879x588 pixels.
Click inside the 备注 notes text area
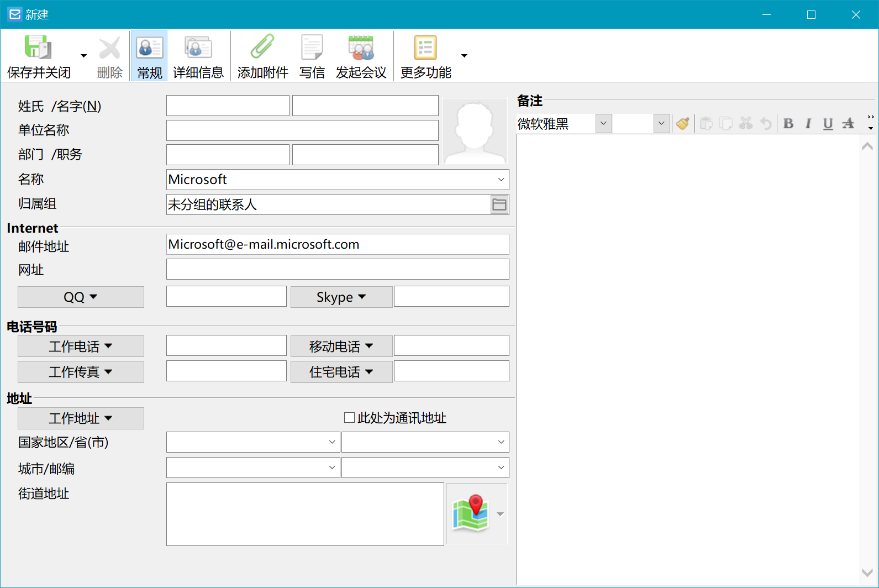click(x=687, y=359)
